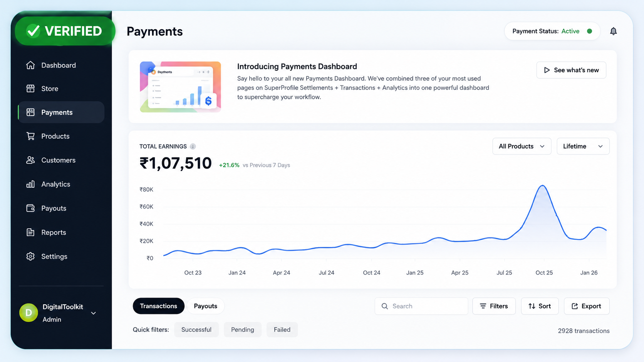Apply the Successful quick filter
Viewport: 644px width, 362px height.
(196, 330)
